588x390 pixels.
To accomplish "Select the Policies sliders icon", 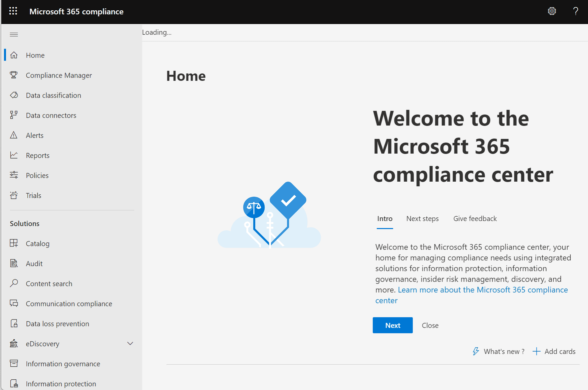I will pyautogui.click(x=14, y=175).
